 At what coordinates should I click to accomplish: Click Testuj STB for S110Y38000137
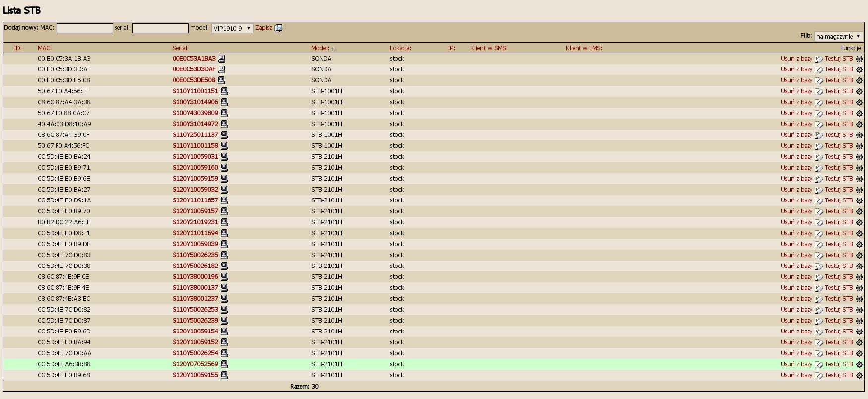[x=839, y=288]
